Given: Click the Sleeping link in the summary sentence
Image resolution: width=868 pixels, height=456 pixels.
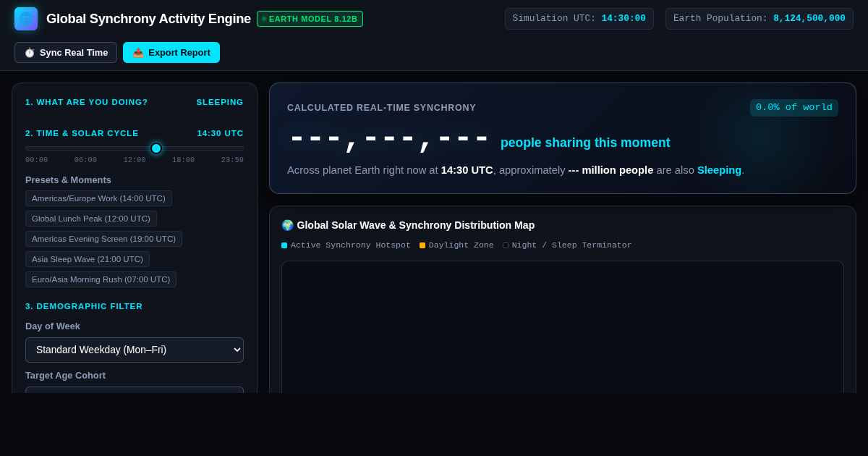Looking at the screenshot, I should pyautogui.click(x=719, y=170).
